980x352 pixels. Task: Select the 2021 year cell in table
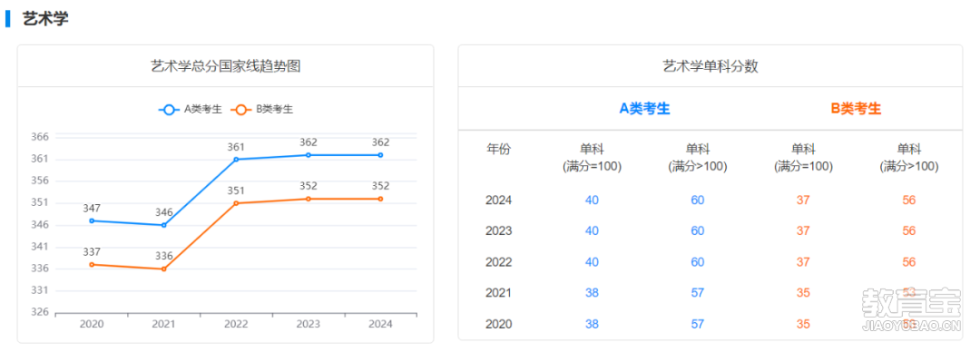[x=499, y=293]
